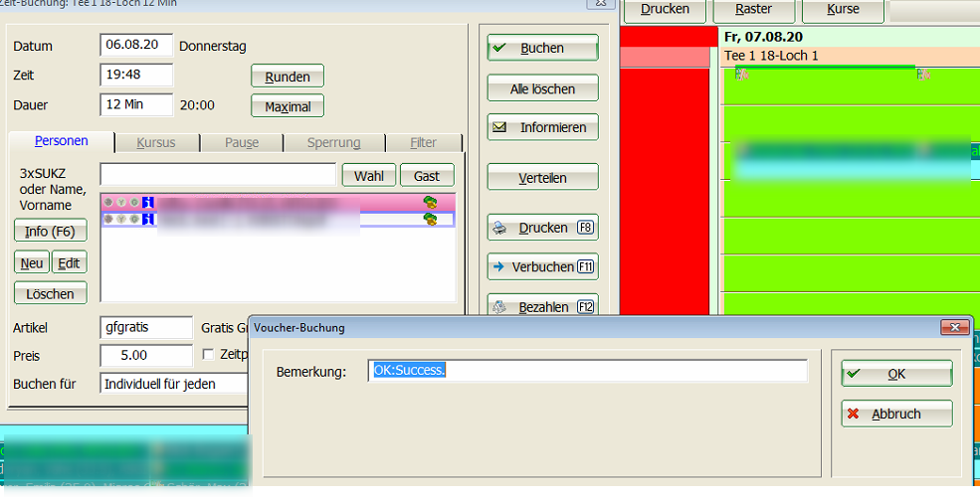Open the blue info icon in the pink person row
Viewport: 980px width, 502px height.
(147, 203)
